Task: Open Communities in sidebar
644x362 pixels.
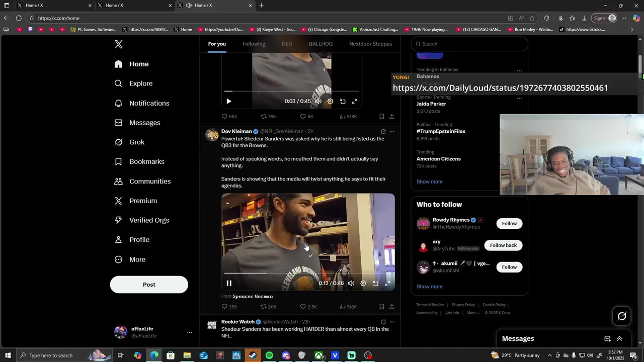Action: [142, 181]
